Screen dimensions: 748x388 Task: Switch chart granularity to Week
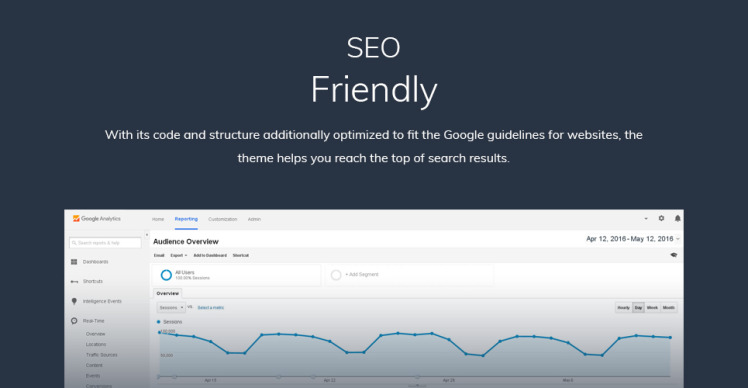coord(652,308)
